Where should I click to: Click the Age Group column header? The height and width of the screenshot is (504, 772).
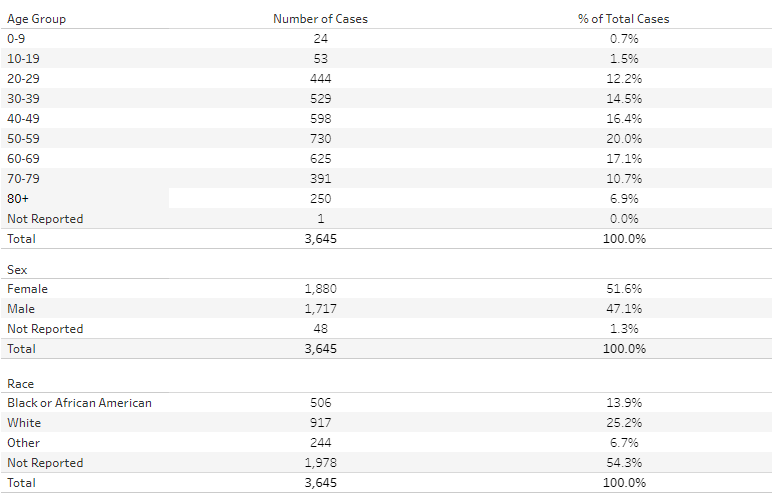[36, 19]
